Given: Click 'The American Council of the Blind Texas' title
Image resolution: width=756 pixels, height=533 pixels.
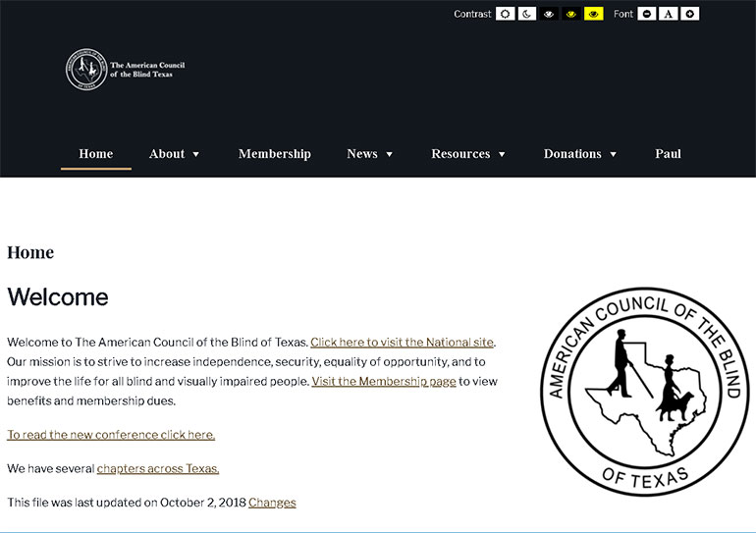Looking at the screenshot, I should [147, 70].
